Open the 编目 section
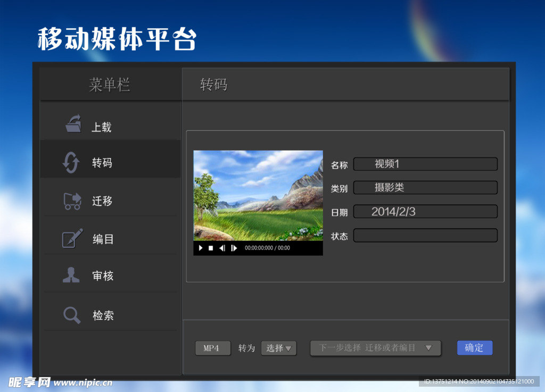Screen dimensions: 545x392 click(110, 236)
